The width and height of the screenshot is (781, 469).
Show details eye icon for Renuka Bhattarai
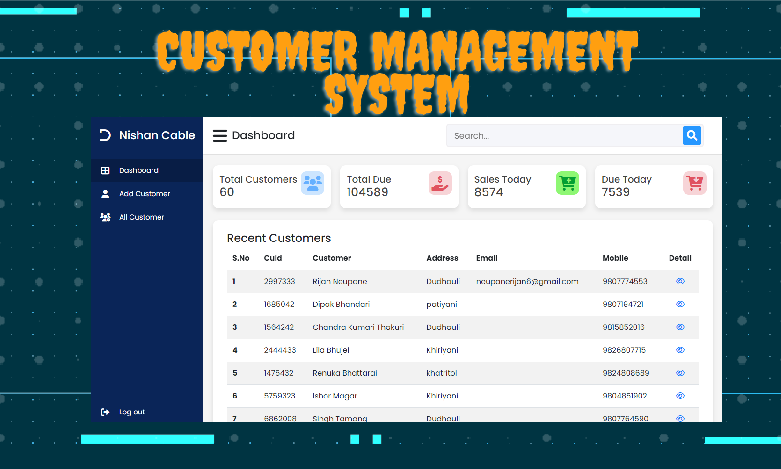[x=680, y=373]
